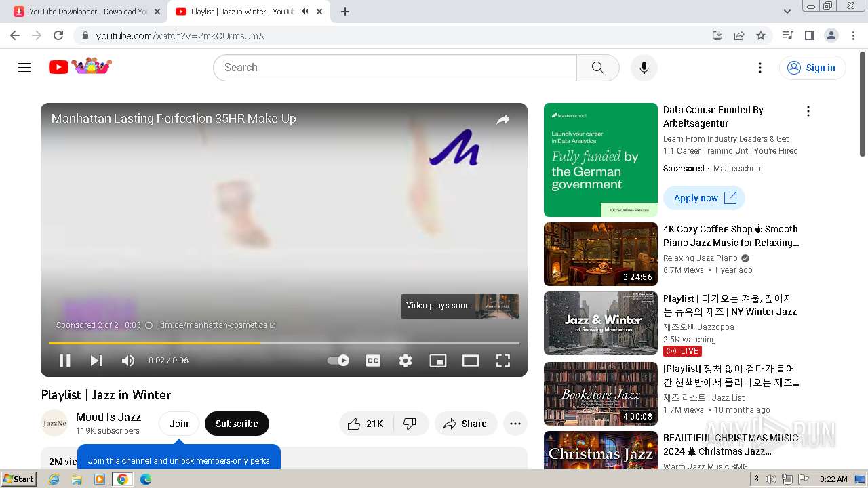This screenshot has height=488, width=868.
Task: Start voice search with microphone icon
Action: (x=644, y=68)
